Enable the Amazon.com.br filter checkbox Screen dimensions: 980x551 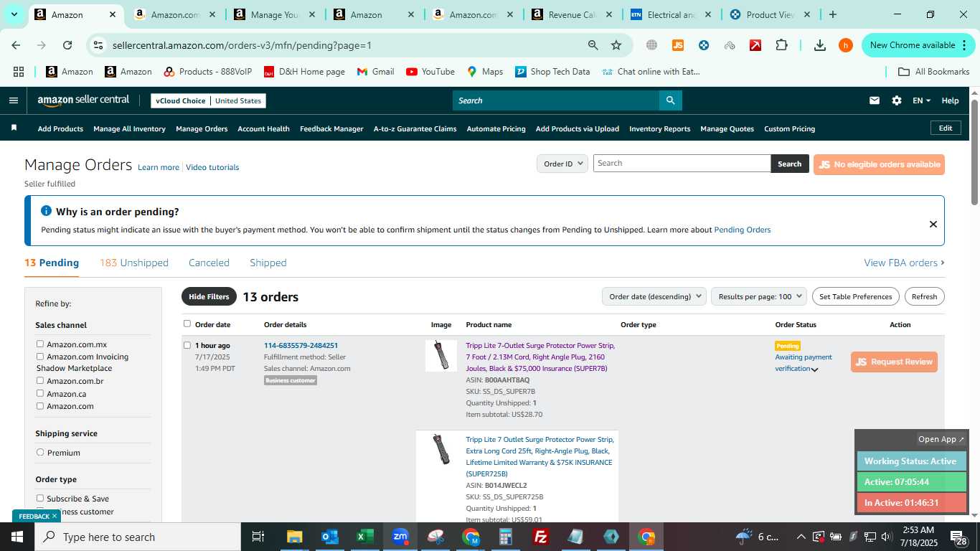click(40, 381)
